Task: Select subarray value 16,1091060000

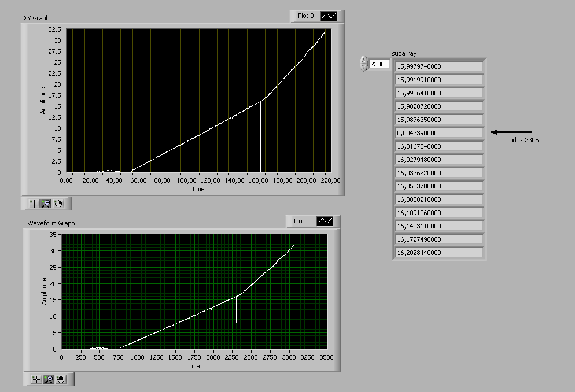Action: pyautogui.click(x=439, y=213)
